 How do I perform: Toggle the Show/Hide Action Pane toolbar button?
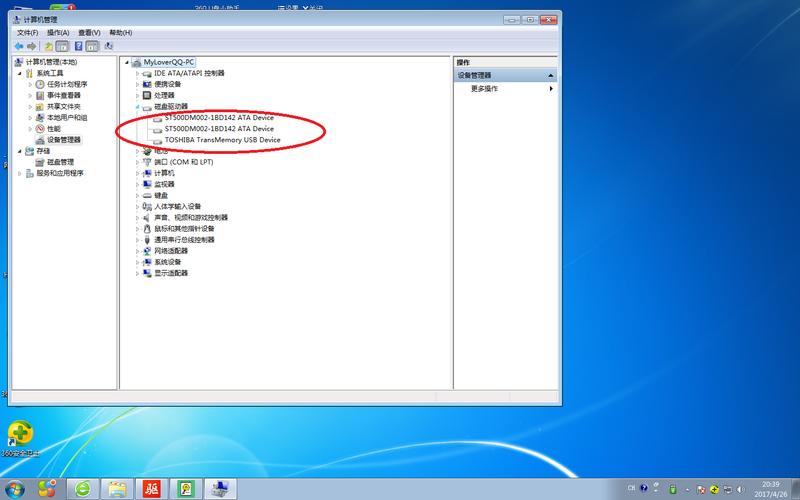click(x=92, y=46)
